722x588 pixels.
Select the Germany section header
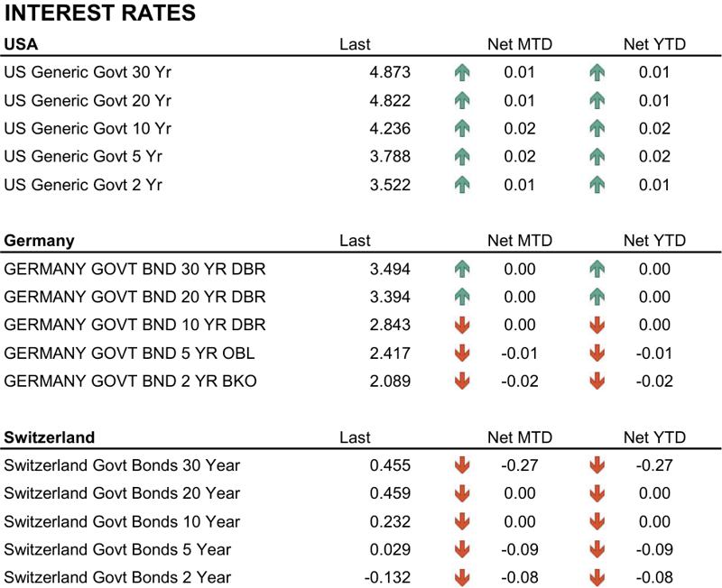click(x=39, y=241)
